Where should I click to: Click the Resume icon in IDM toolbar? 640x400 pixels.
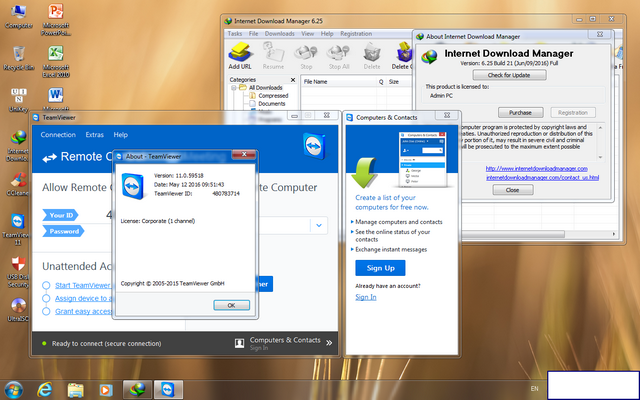point(273,56)
